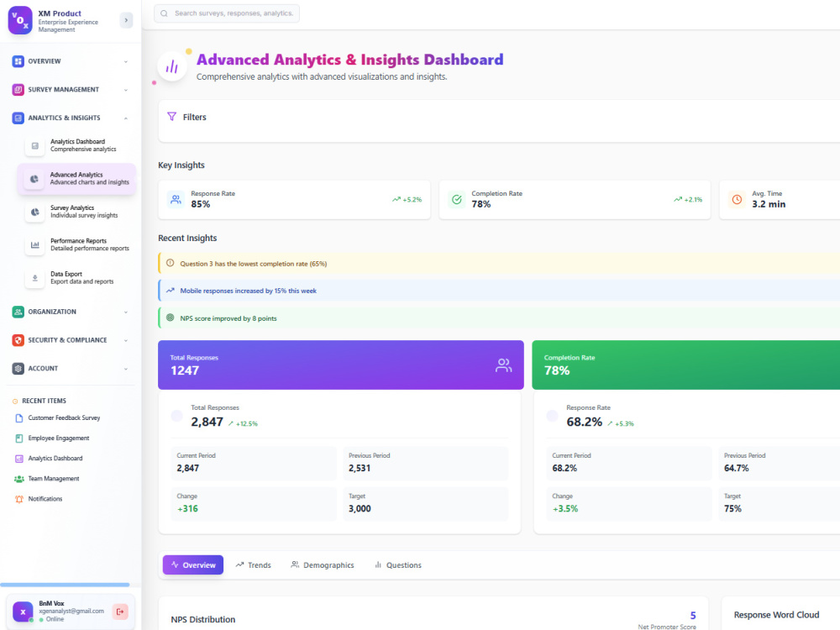
Task: Click the Performance Reports bar chart icon
Action: tap(34, 244)
